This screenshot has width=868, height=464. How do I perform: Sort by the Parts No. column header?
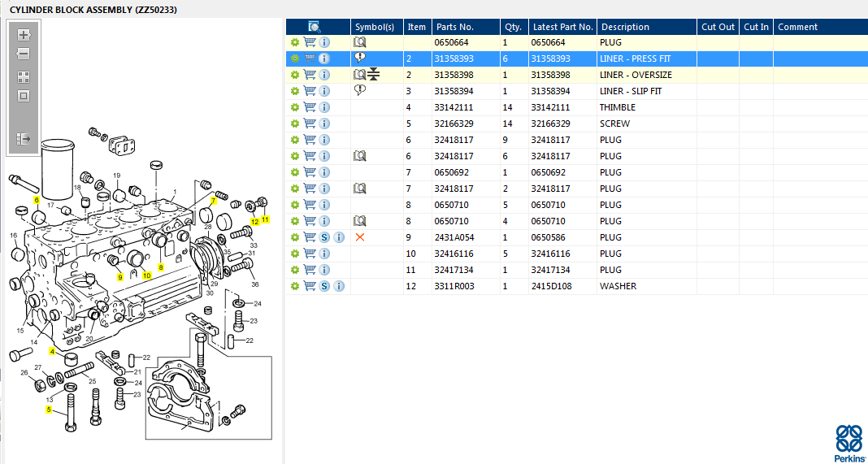pyautogui.click(x=454, y=27)
